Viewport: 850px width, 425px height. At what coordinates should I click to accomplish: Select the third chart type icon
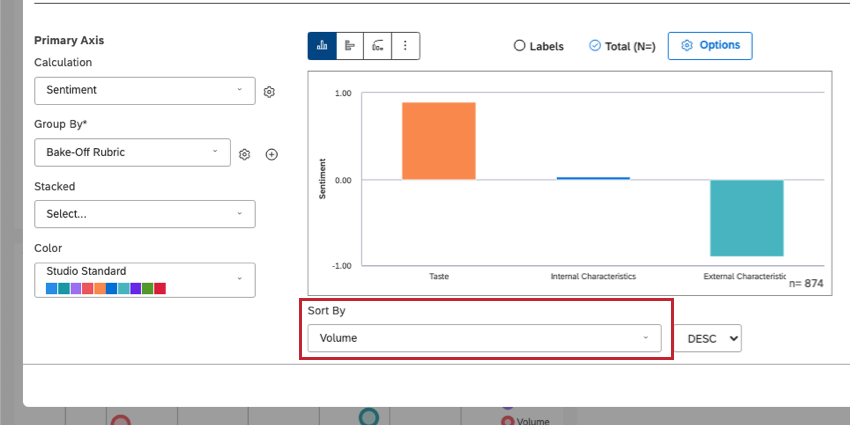coord(378,46)
